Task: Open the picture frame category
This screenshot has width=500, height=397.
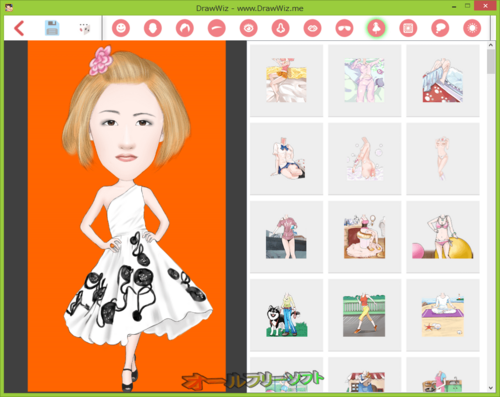Action: pyautogui.click(x=408, y=28)
